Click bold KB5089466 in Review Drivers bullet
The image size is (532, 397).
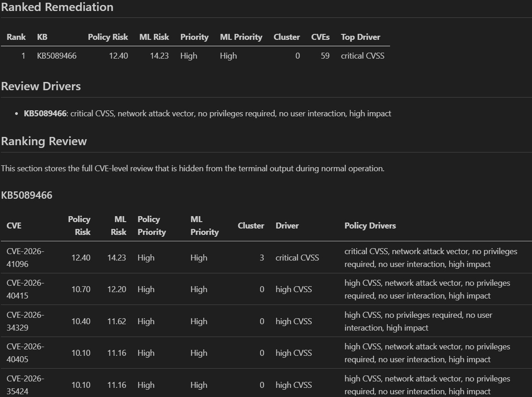point(45,114)
